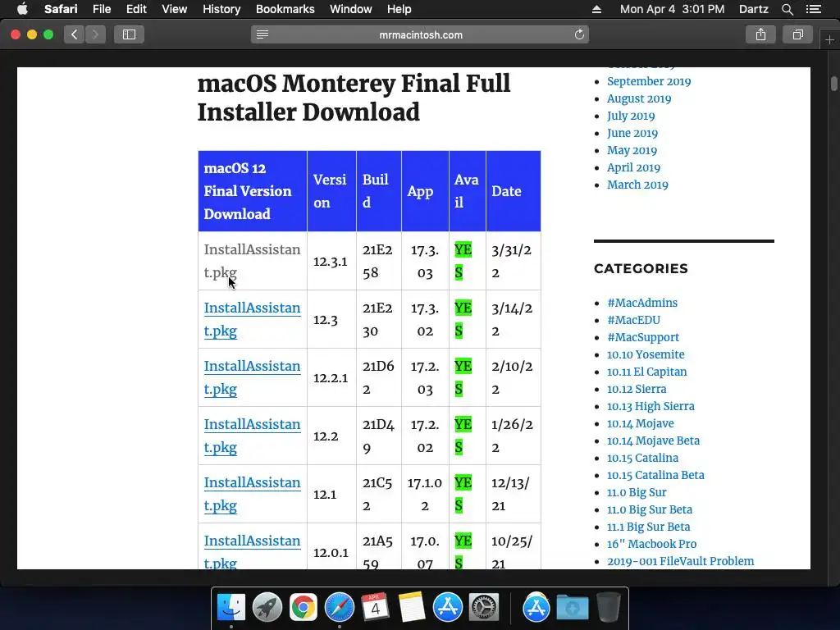Go forward with Safari's forward arrow

95,34
